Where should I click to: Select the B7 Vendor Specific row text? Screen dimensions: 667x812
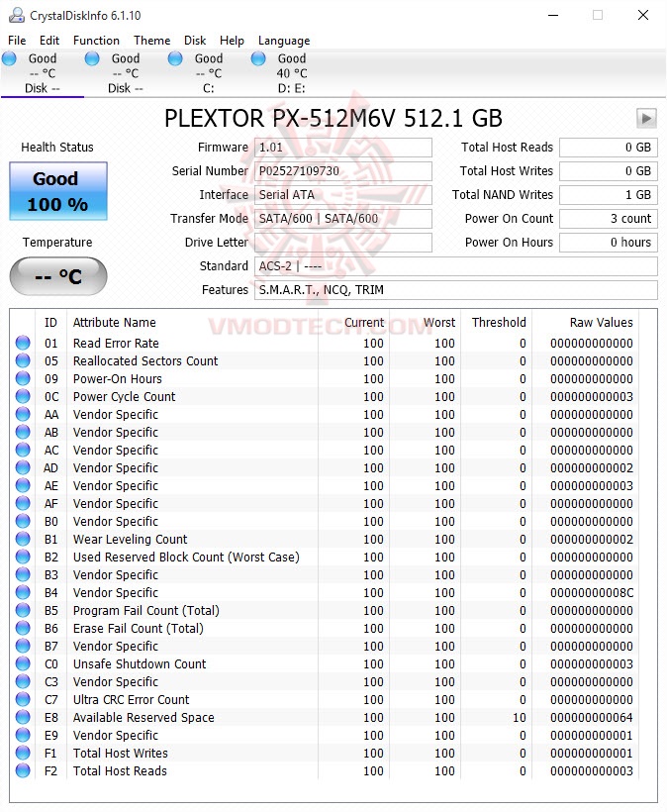coord(116,647)
